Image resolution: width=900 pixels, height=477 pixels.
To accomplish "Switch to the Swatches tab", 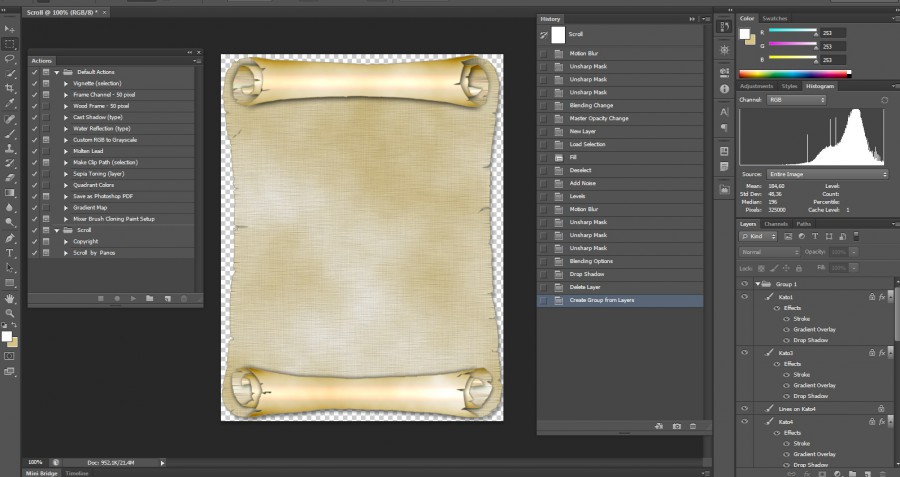I will 775,19.
